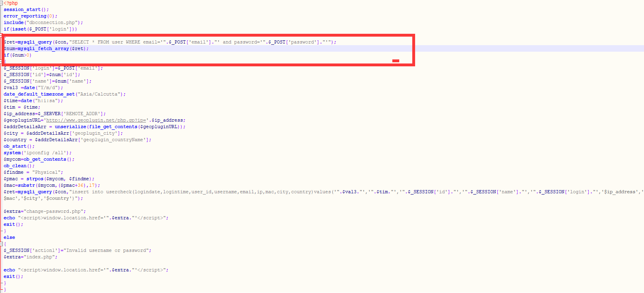Image resolution: width=644 pixels, height=293 pixels.
Task: Click the if(isset($_POST['login'])) line
Action: point(40,29)
